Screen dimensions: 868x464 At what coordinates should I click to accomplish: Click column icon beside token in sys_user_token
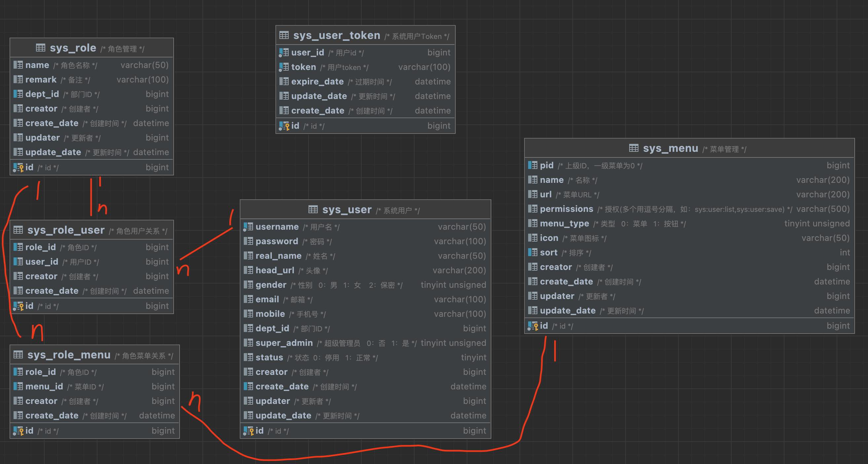coord(284,67)
